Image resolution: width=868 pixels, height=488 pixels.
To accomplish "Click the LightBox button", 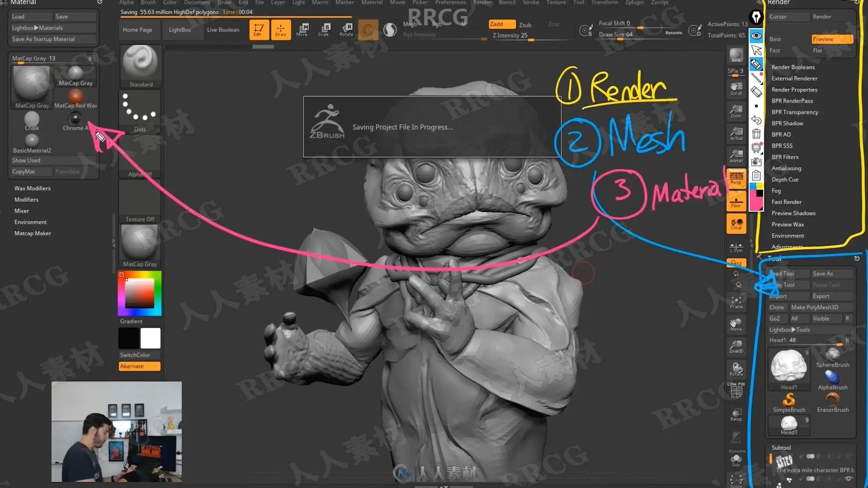I will 179,30.
